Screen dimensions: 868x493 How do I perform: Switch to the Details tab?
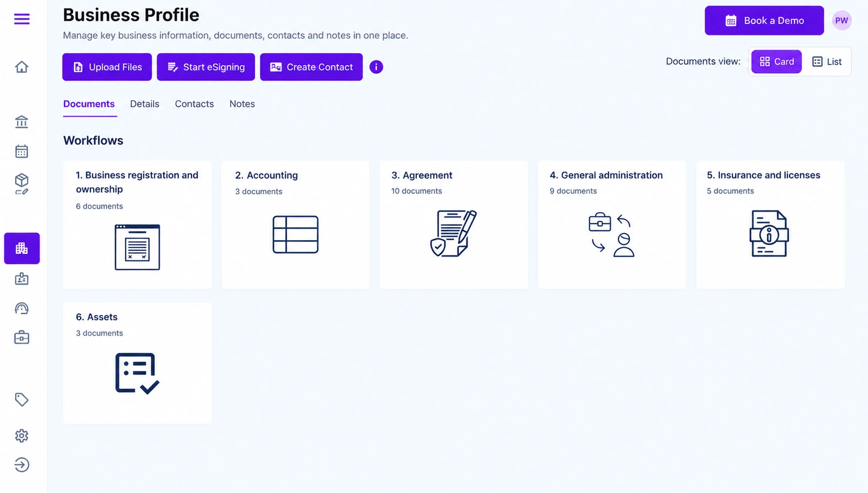145,104
